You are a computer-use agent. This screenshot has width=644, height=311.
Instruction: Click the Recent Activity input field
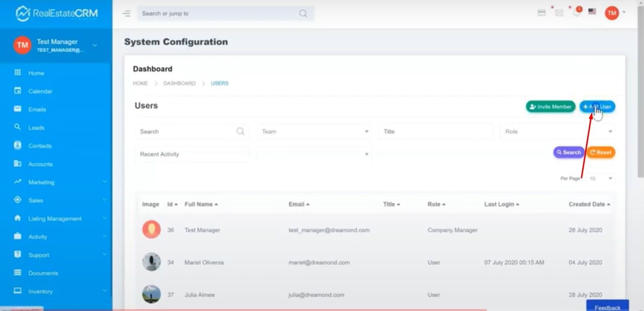192,154
